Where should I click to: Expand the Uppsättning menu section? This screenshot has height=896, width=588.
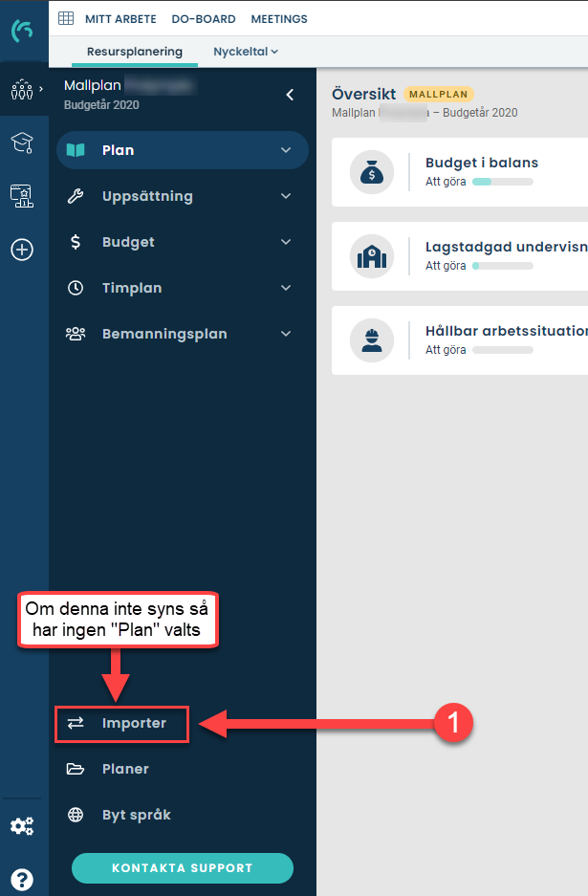[x=182, y=196]
